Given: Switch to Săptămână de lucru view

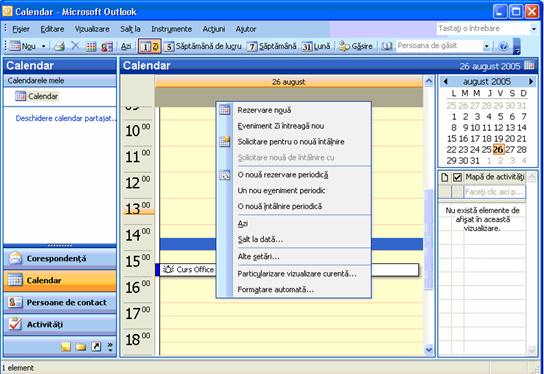Looking at the screenshot, I should click(203, 46).
